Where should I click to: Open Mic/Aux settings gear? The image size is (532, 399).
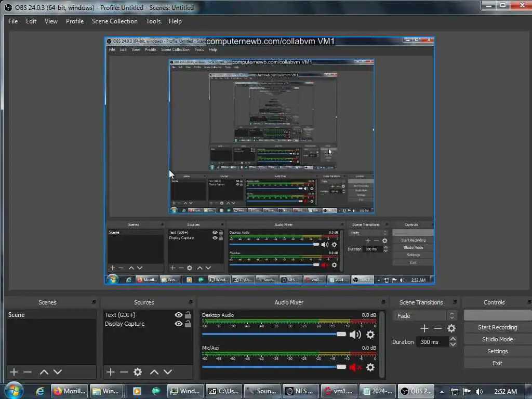click(x=370, y=367)
